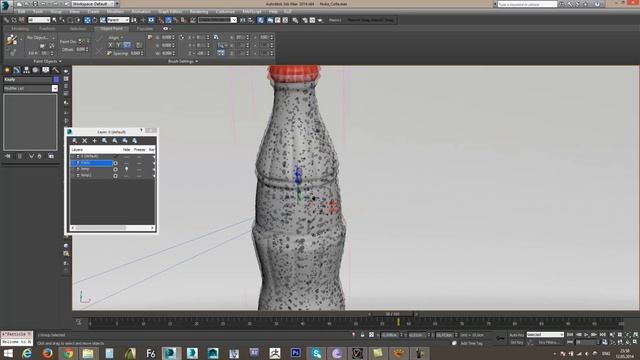The height and width of the screenshot is (360, 640).
Task: Expand the Paint Objects panel label
Action: coord(47,61)
